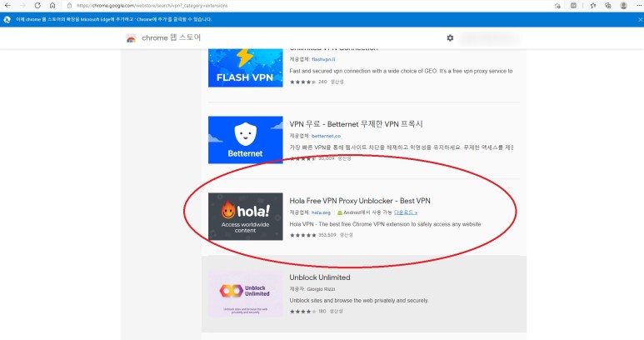The width and height of the screenshot is (644, 340).
Task: Open the Favorites list icon
Action: click(592, 6)
